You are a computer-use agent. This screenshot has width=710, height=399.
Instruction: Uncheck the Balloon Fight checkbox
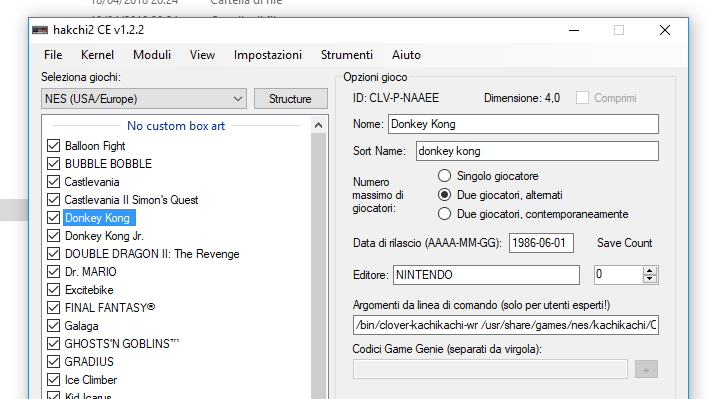tap(53, 146)
